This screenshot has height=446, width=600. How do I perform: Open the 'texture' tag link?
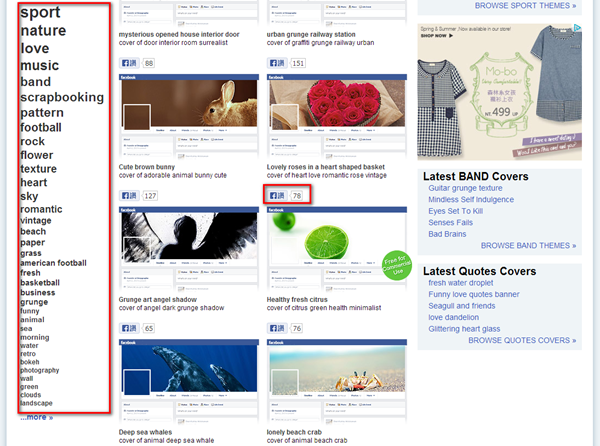coord(38,169)
